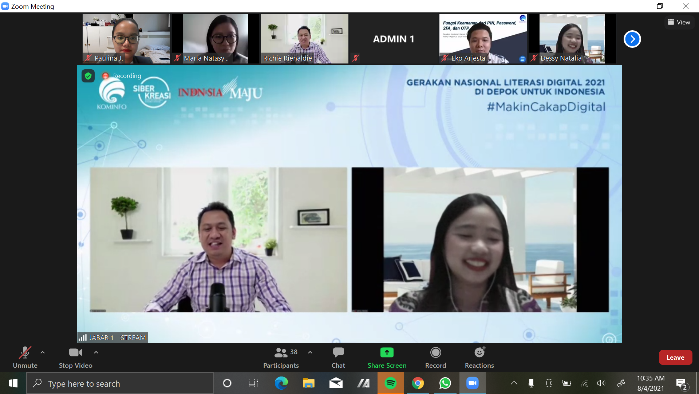Image resolution: width=699 pixels, height=394 pixels.
Task: Expand video options arrow beside Stop Video
Action: (96, 352)
